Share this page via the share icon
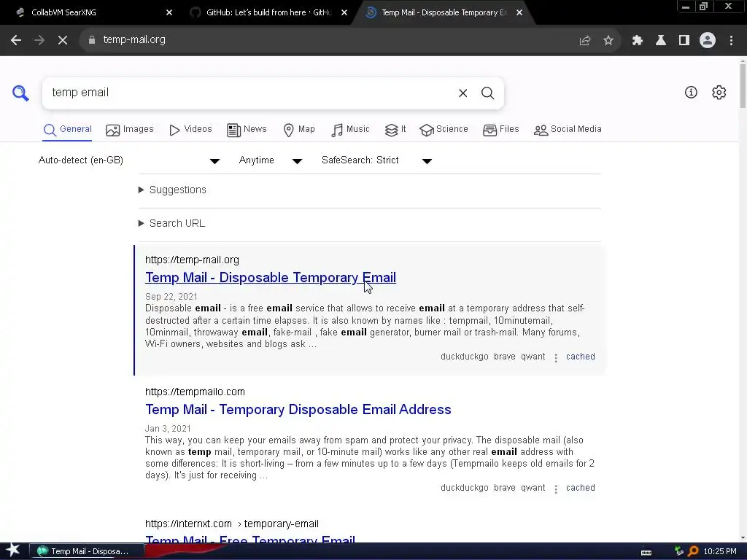 (x=585, y=41)
